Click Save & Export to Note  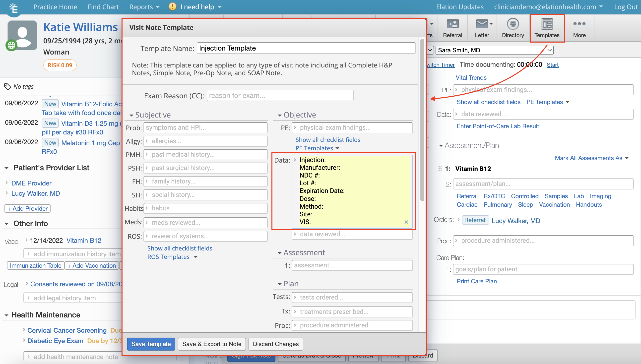211,344
